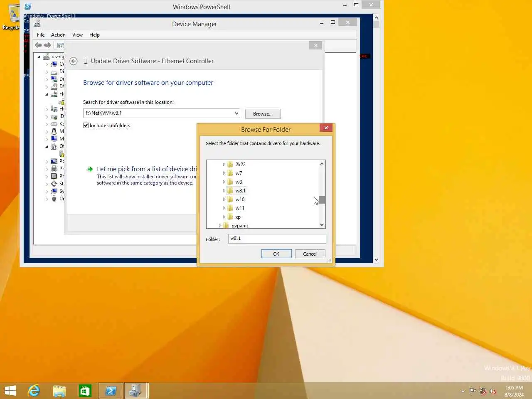532x399 pixels.
Task: Click the Device Manager taskbar icon
Action: pos(136,391)
